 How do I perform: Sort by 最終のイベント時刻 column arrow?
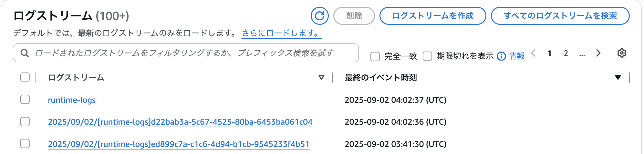coord(618,77)
